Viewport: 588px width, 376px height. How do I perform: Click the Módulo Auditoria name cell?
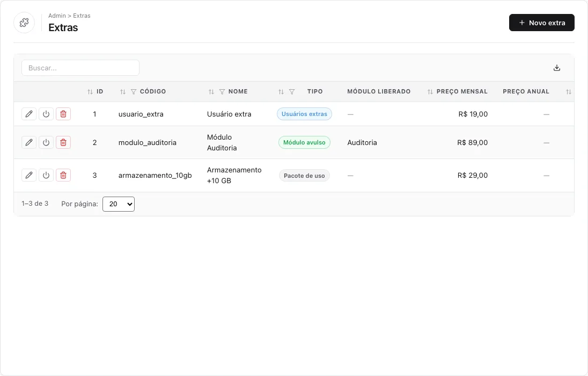[x=222, y=142]
